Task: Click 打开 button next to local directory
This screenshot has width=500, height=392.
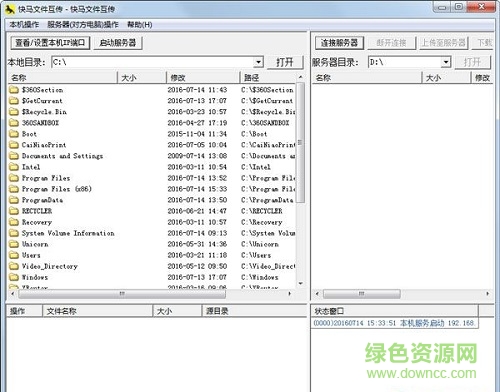Action: coord(284,62)
